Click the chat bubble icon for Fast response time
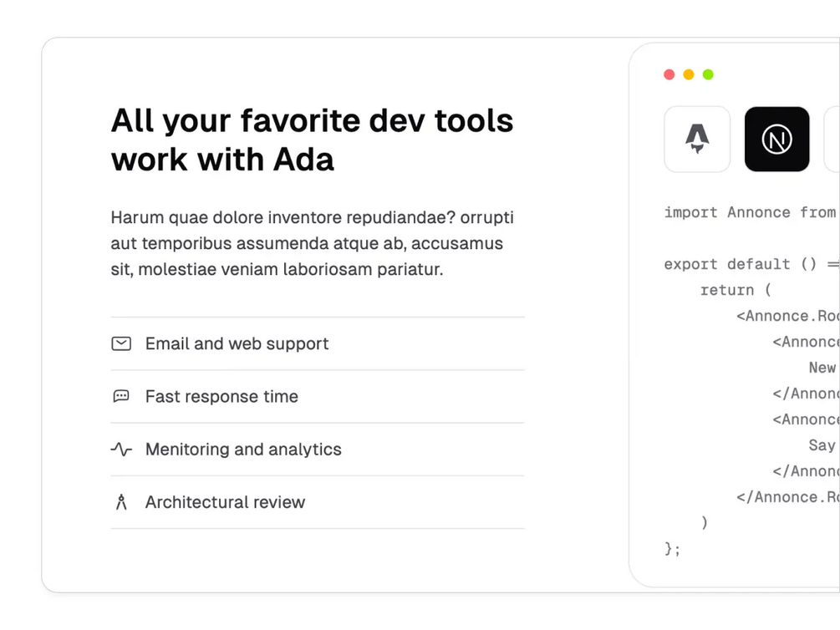The width and height of the screenshot is (840, 630). [121, 396]
